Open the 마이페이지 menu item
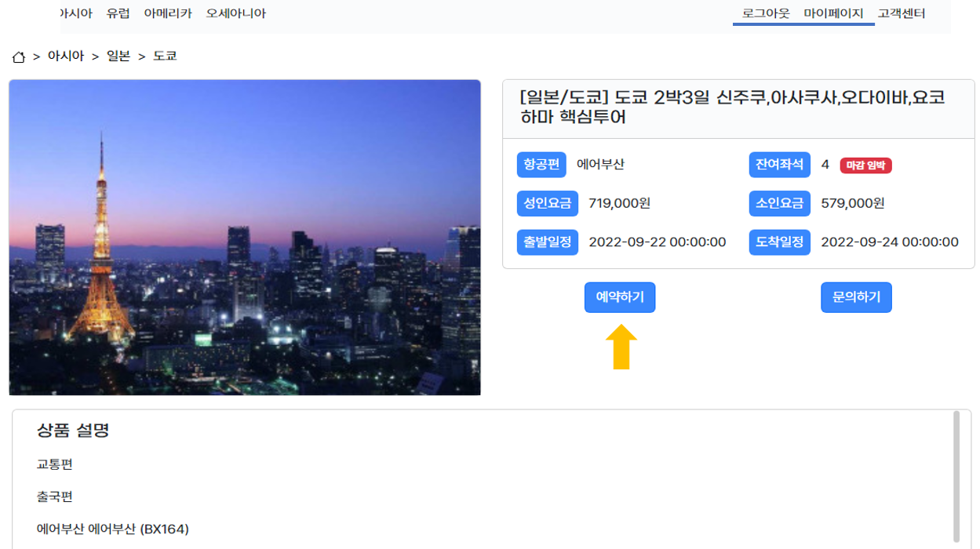The width and height of the screenshot is (980, 549). coord(834,13)
